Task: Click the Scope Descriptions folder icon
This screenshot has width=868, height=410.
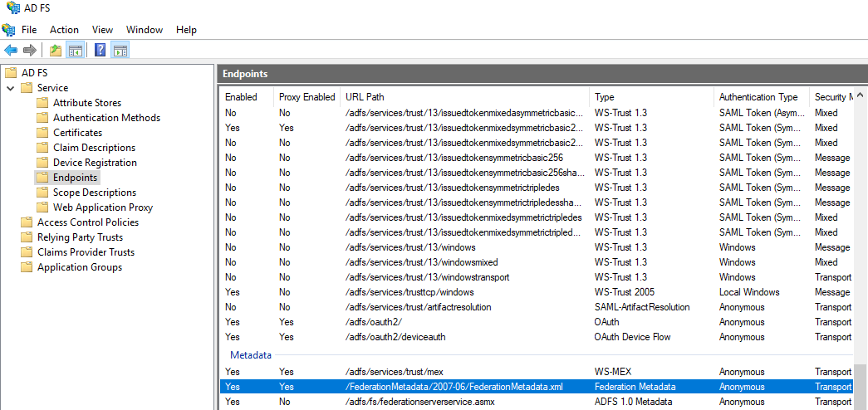Action: [42, 192]
